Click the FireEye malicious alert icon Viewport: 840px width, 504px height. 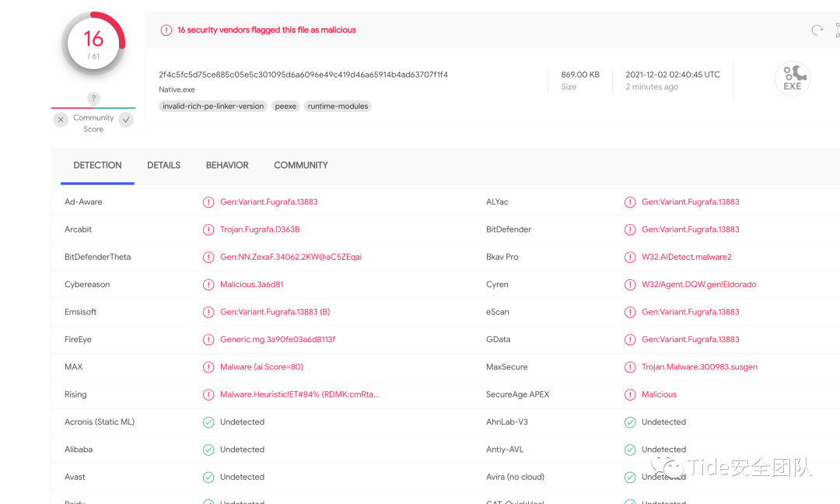tap(208, 340)
